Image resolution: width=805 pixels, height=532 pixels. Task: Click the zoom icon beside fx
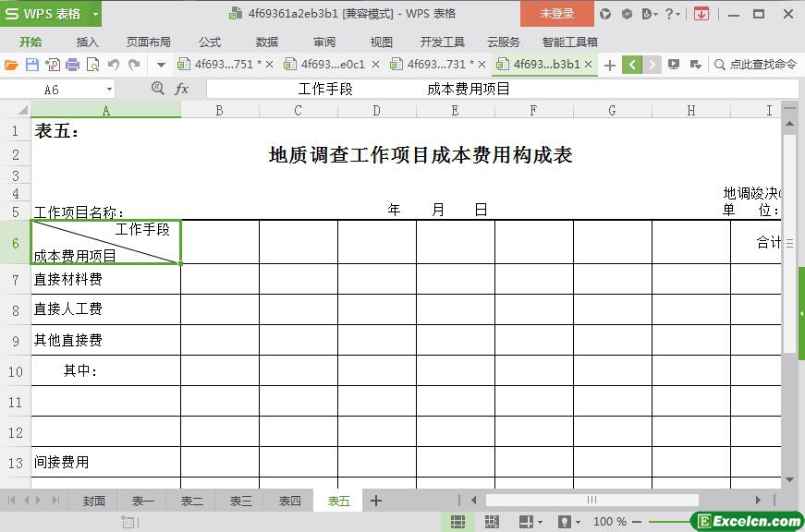coord(158,89)
